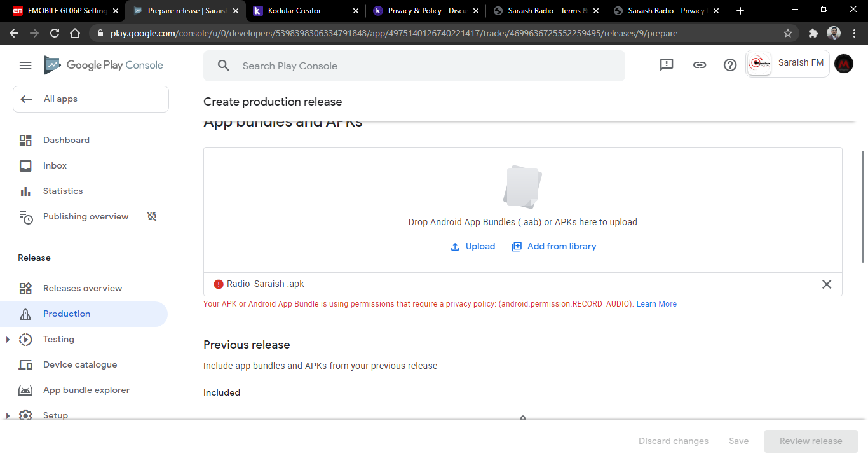Click the Releases overview icon
868x463 pixels.
(x=25, y=288)
